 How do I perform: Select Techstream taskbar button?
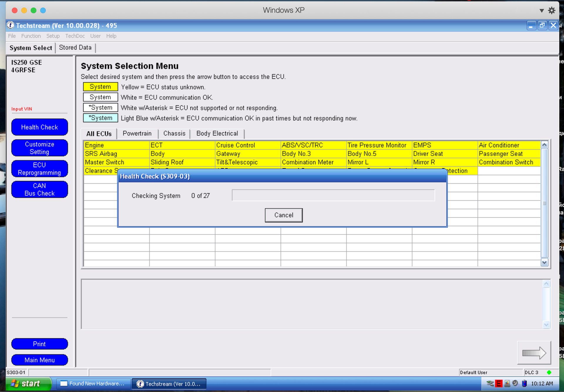(169, 384)
